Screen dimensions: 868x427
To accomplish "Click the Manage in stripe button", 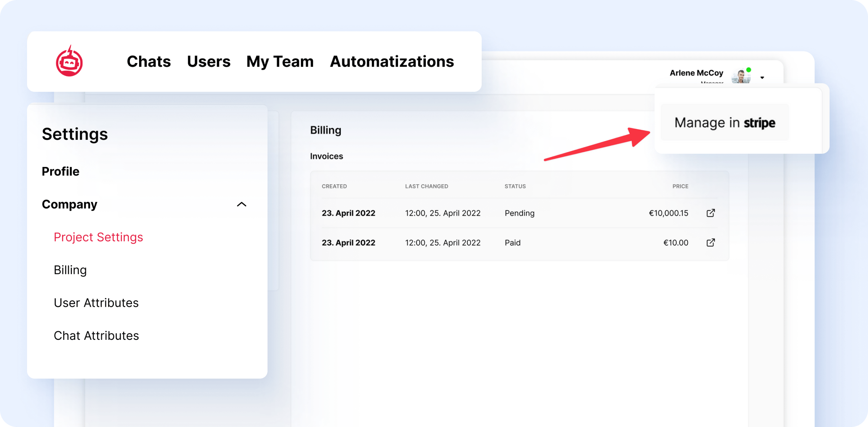I will click(x=725, y=122).
